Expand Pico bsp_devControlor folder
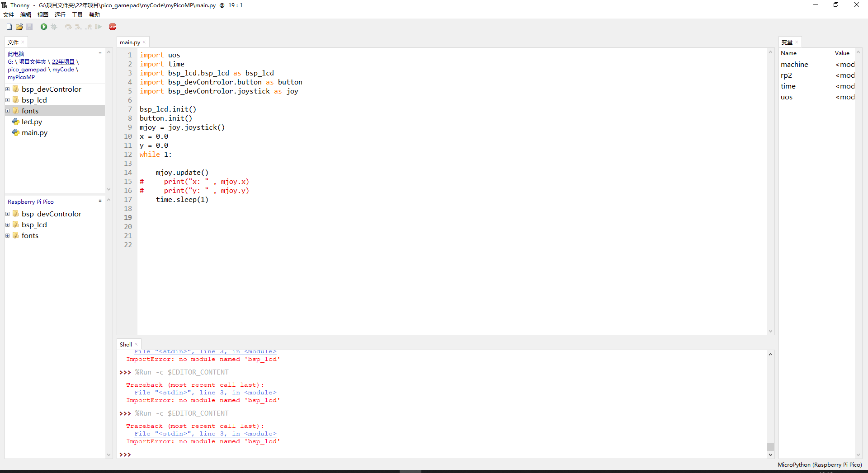This screenshot has width=868, height=473. pyautogui.click(x=8, y=214)
